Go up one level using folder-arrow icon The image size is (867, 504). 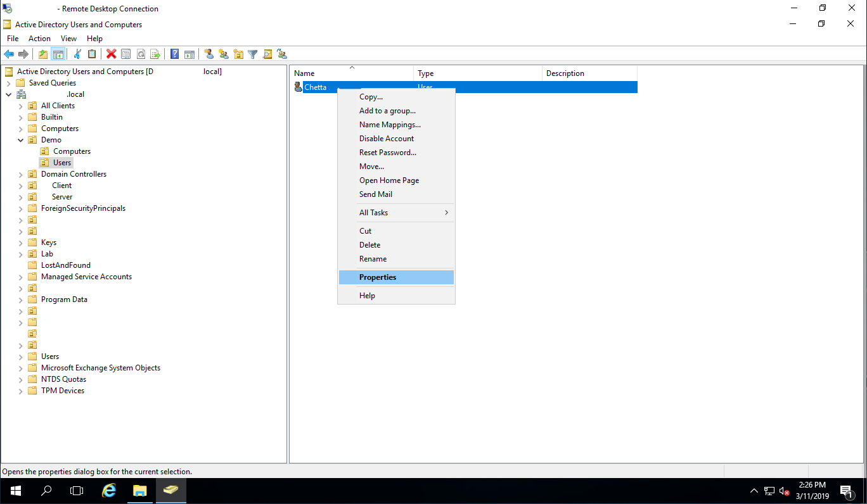coord(43,54)
